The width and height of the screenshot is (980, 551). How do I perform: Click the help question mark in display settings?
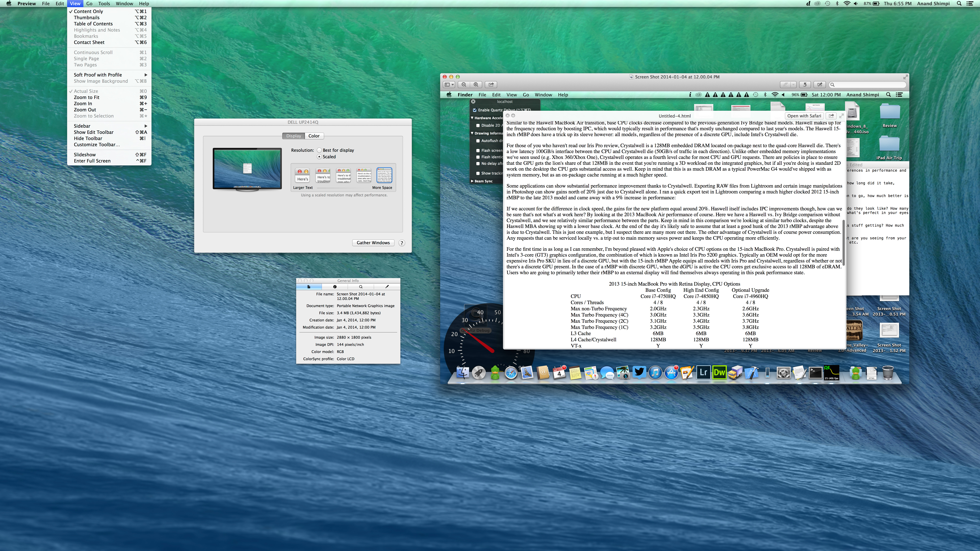point(402,243)
